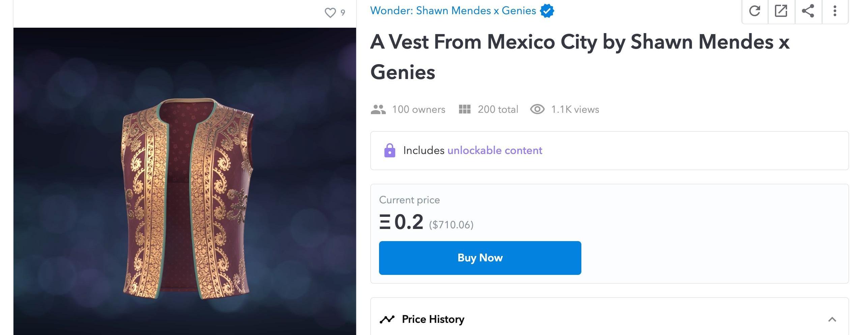Click the grid icon beside 200 total
The width and height of the screenshot is (868, 335).
pos(465,109)
